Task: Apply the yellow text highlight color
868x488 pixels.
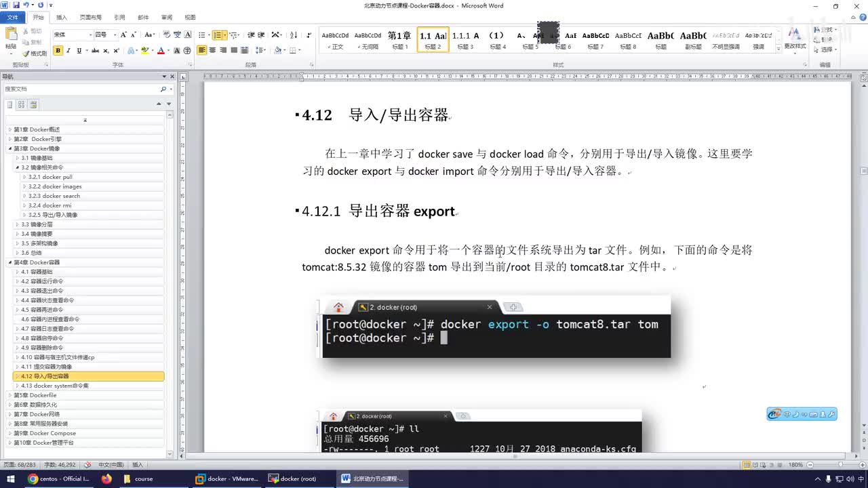Action: click(146, 50)
